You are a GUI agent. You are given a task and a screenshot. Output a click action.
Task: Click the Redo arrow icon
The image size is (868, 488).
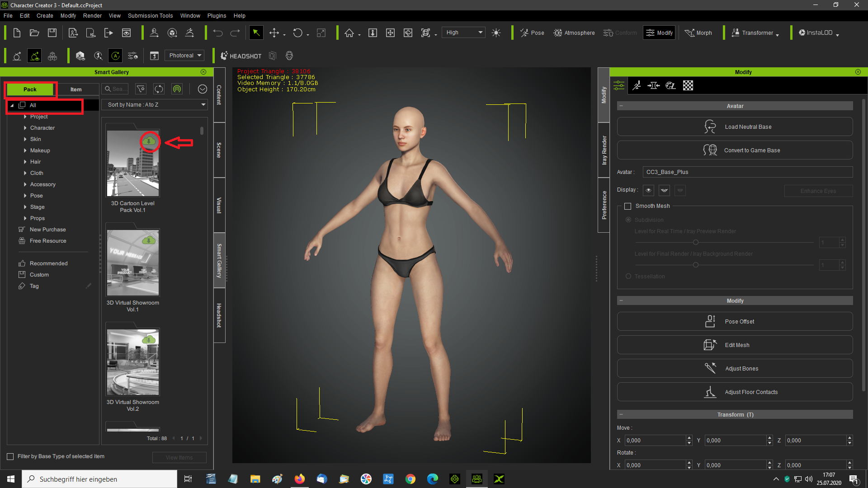click(235, 33)
